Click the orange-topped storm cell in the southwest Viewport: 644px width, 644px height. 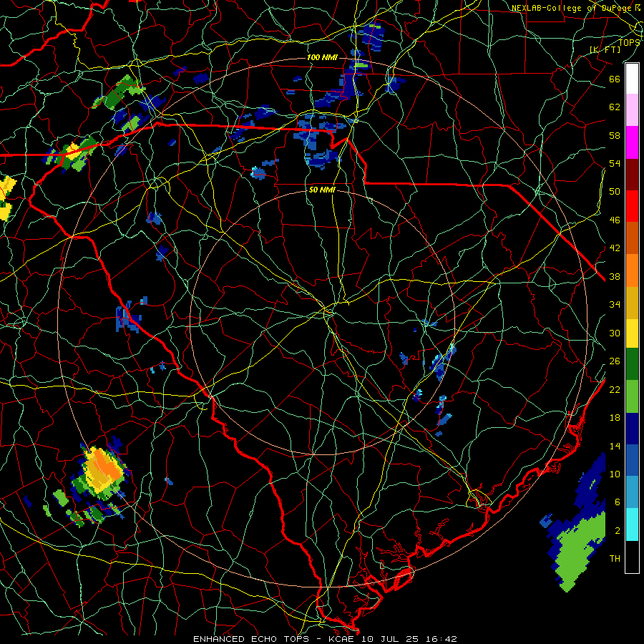point(102,472)
